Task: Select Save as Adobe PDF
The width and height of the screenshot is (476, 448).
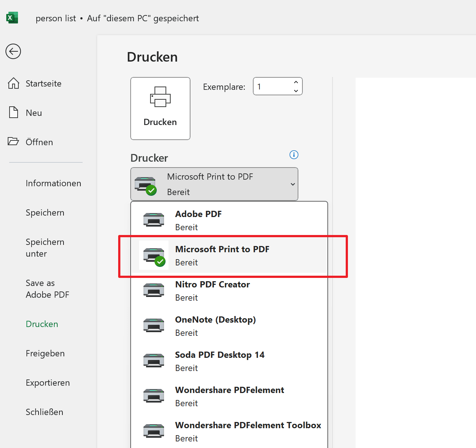Action: (x=47, y=289)
